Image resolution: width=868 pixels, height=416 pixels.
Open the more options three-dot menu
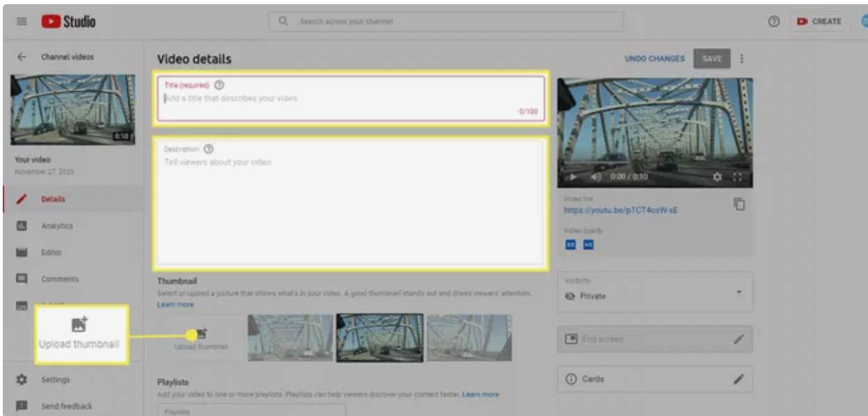[x=742, y=59]
